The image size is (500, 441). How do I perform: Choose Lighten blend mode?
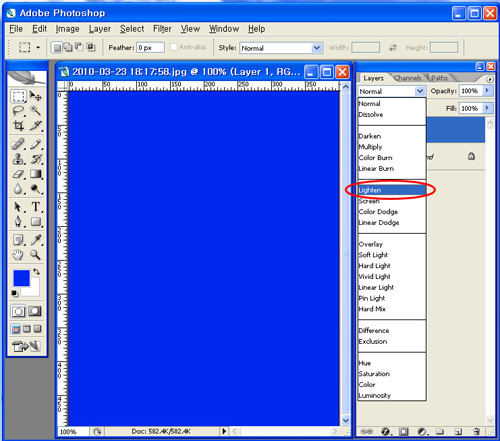(392, 190)
